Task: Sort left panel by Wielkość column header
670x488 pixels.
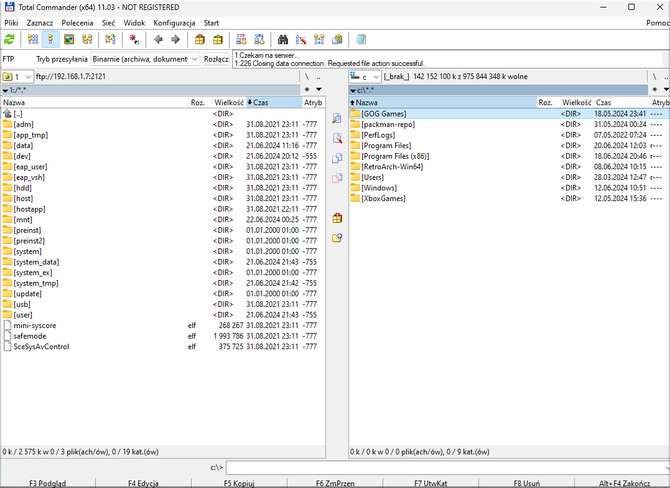Action: pos(229,103)
